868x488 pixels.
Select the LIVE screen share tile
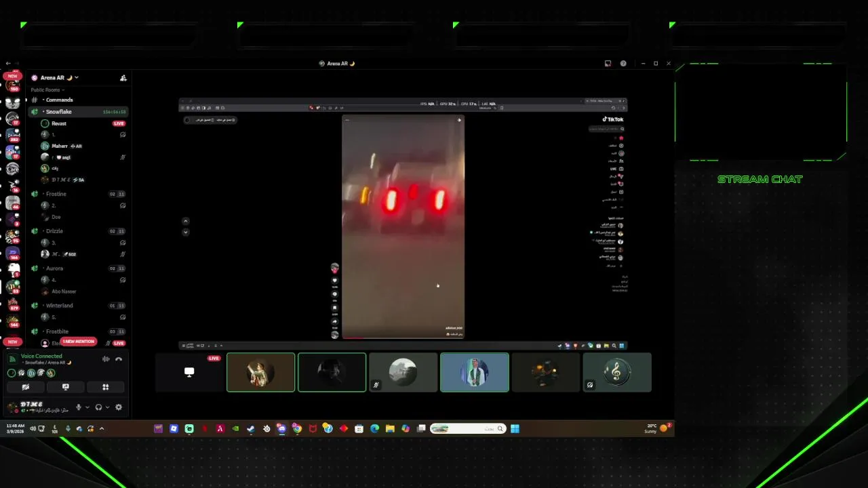[189, 372]
